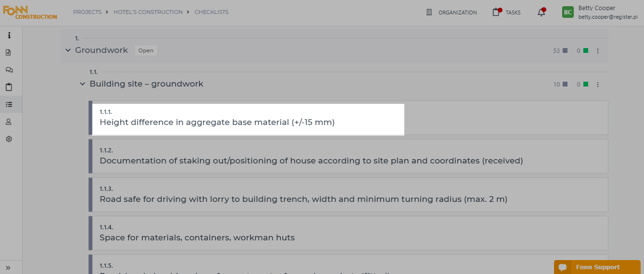
Task: Open Building site groundwork three-dot menu
Action: click(x=598, y=84)
